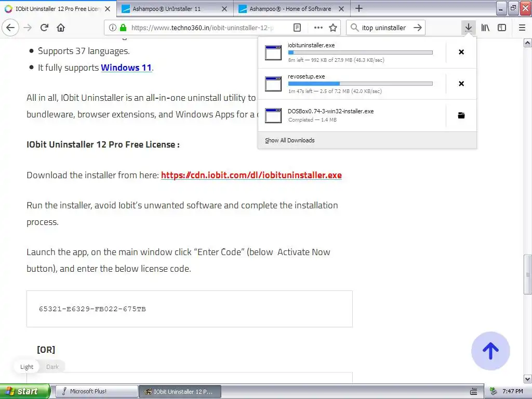
Task: Switch to the IObit Uninstaller 12 Pro tab
Action: coord(58,9)
